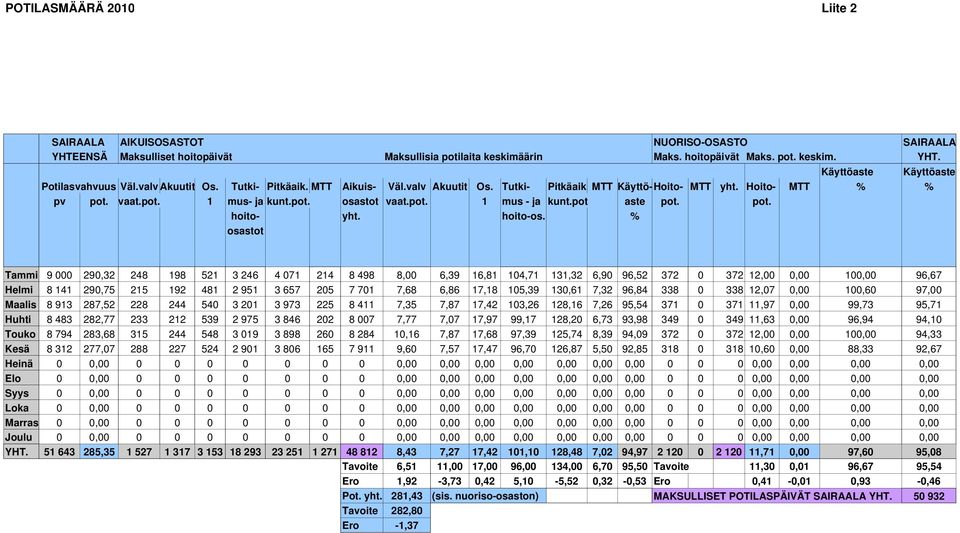960x533 pixels.
Task: Click the 8 483 cell in Huhti row
Action: coord(59,319)
